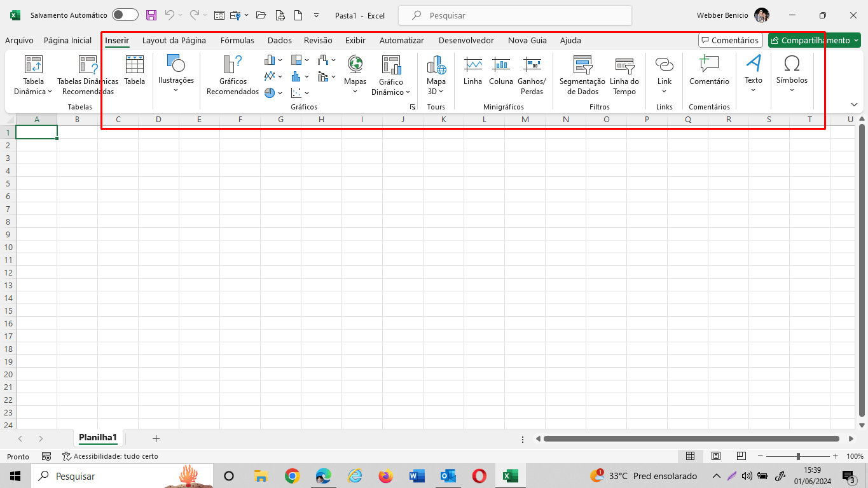Screen dimensions: 868x488
Task: Insert a statistic histogram chart
Action: 300,76
